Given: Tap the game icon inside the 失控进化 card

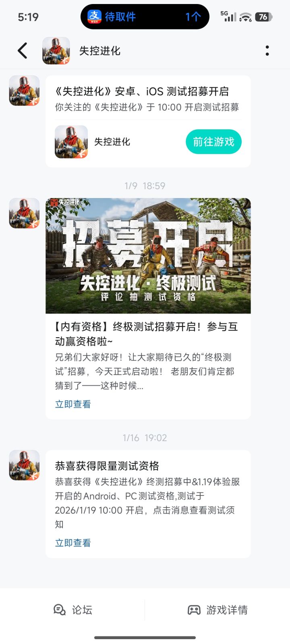Looking at the screenshot, I should [71, 142].
